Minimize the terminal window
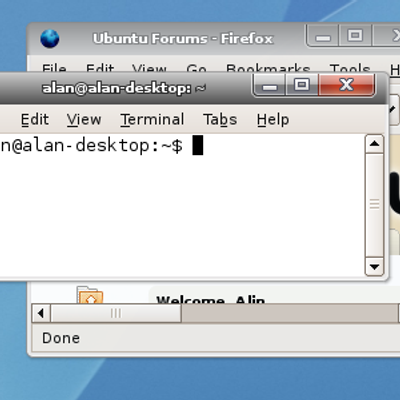The height and width of the screenshot is (400, 400). (x=269, y=86)
